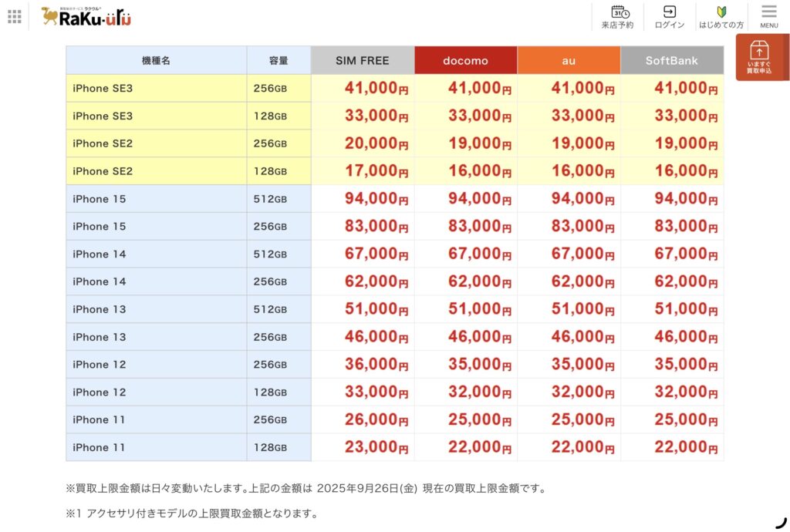Open the 来店予約 calendar icon
Viewport: 790px width, 532px height.
pyautogui.click(x=617, y=16)
